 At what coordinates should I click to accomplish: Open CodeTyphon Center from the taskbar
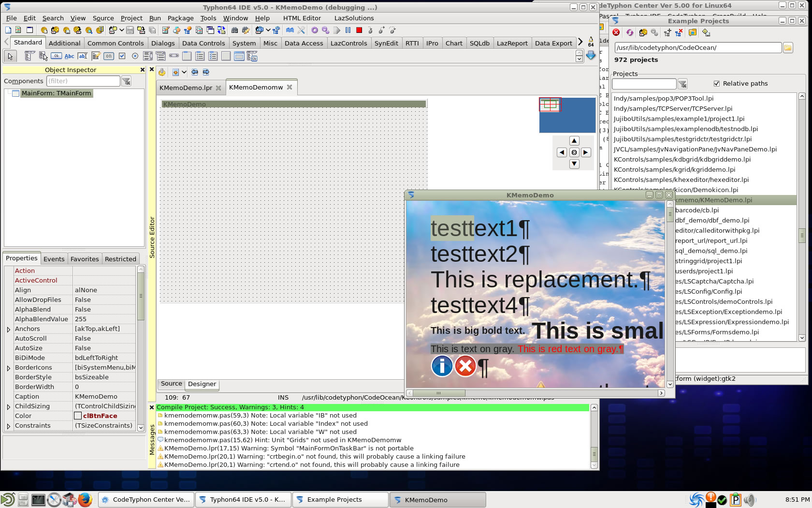(146, 500)
